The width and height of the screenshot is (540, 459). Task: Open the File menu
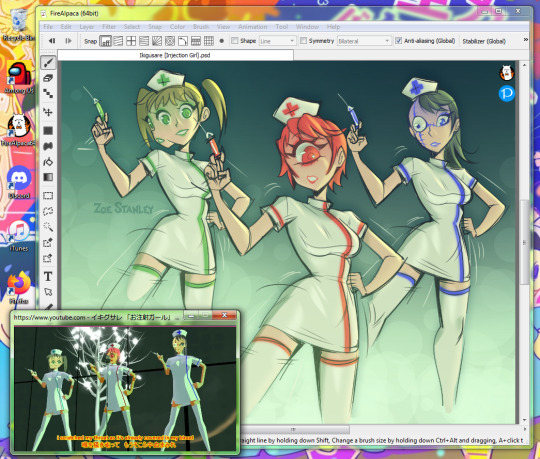pyautogui.click(x=48, y=27)
